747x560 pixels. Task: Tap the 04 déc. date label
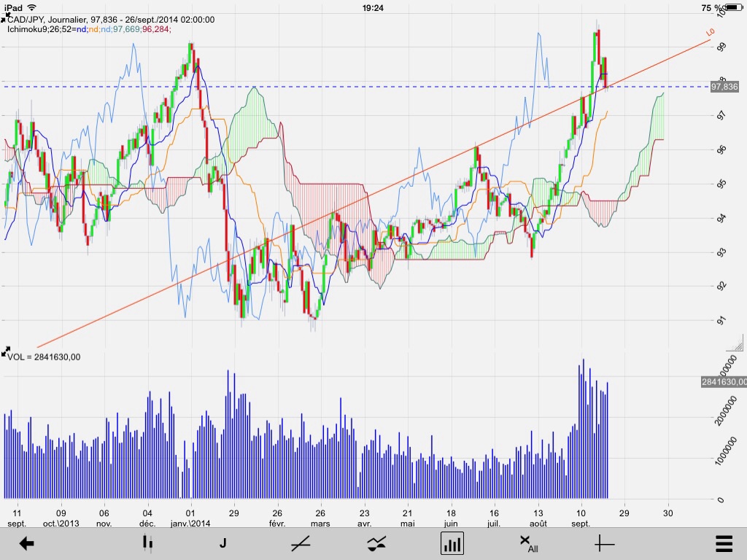[147, 518]
